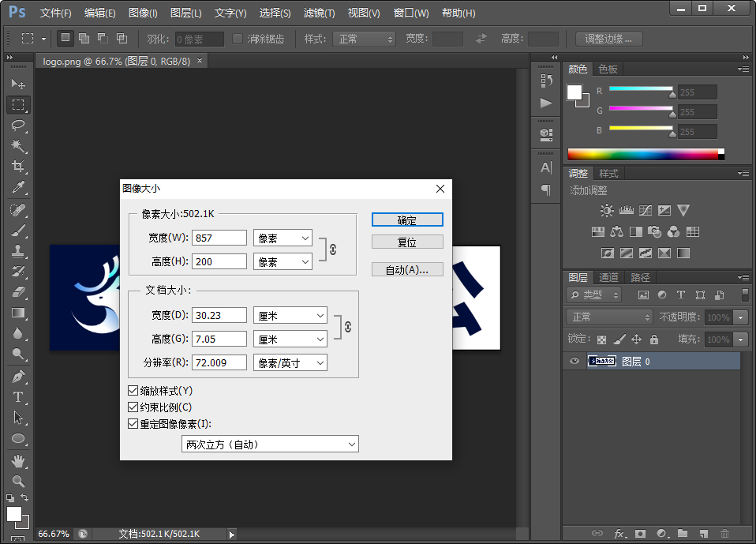Open the 滤镜 menu
756x544 pixels.
point(319,13)
